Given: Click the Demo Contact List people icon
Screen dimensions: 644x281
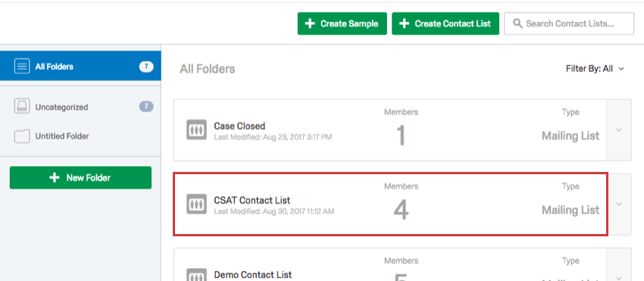Looking at the screenshot, I should click(196, 275).
